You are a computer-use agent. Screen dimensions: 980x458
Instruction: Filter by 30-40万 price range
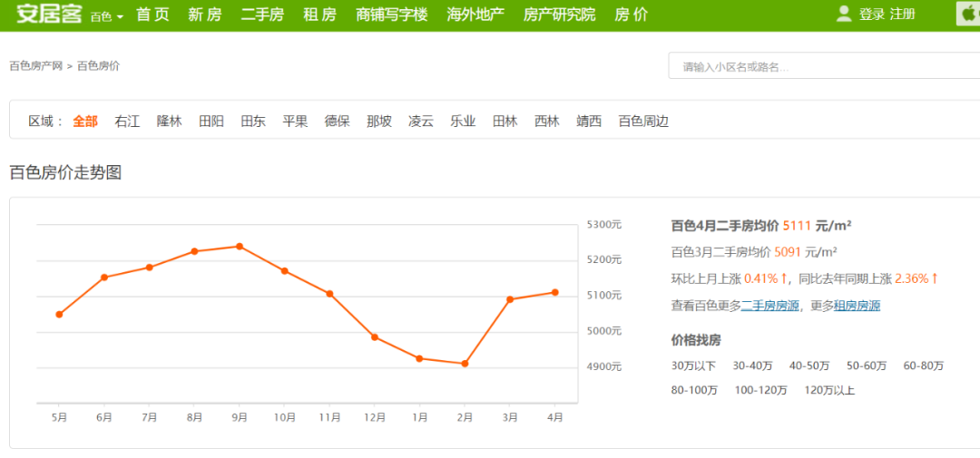point(752,366)
